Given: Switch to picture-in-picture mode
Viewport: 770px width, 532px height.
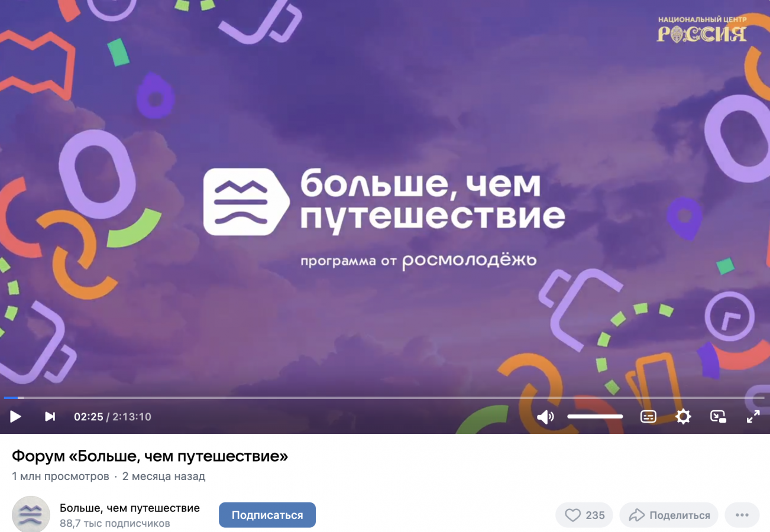Looking at the screenshot, I should tap(718, 417).
